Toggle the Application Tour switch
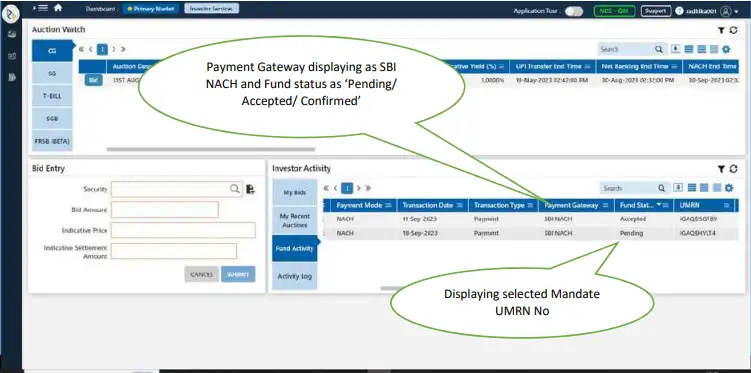 click(x=574, y=11)
